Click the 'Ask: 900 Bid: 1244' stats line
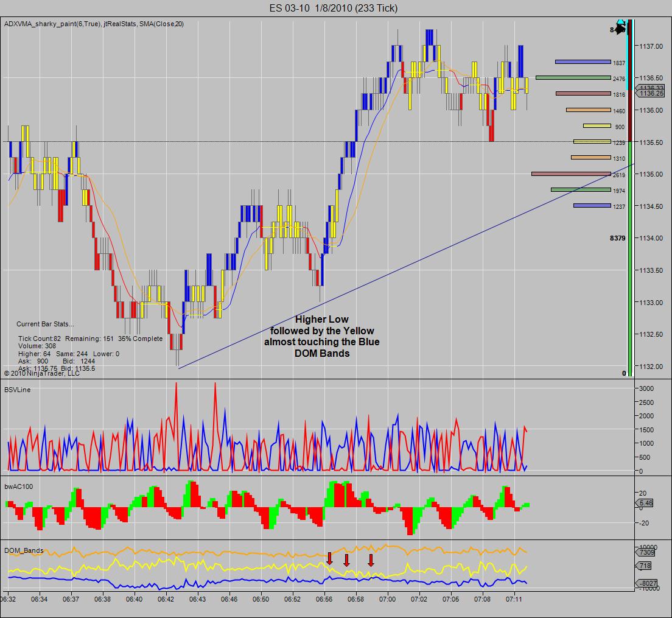Screen dimensions: 672x618 pos(57,361)
